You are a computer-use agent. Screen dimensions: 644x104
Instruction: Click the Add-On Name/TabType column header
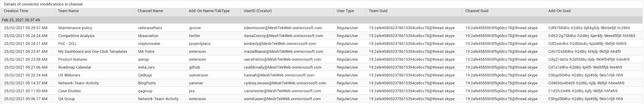point(209,11)
